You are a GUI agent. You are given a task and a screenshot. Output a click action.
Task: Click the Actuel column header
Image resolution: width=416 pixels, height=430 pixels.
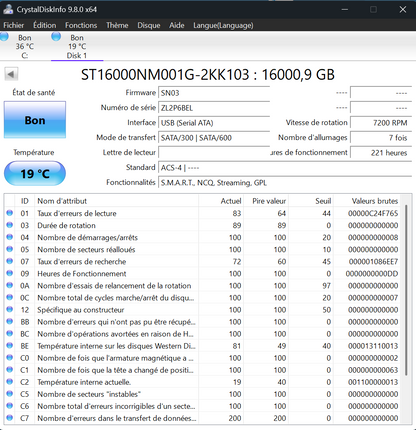[x=221, y=201]
